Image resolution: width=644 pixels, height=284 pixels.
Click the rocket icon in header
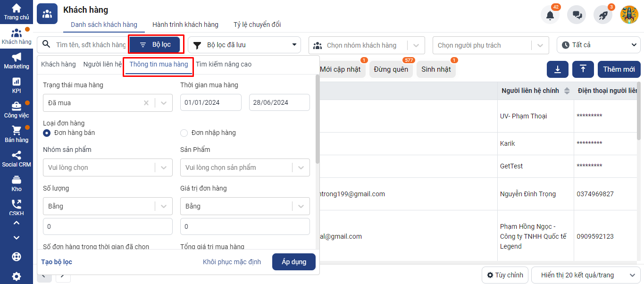coord(603,15)
